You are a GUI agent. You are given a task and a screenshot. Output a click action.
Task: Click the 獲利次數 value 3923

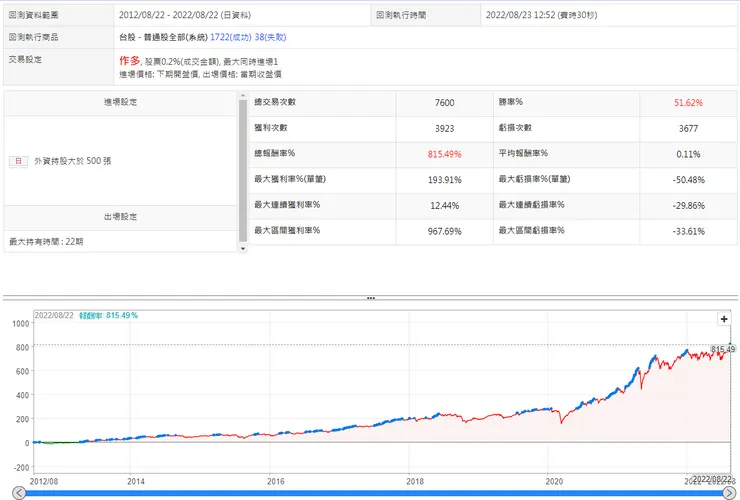click(444, 128)
